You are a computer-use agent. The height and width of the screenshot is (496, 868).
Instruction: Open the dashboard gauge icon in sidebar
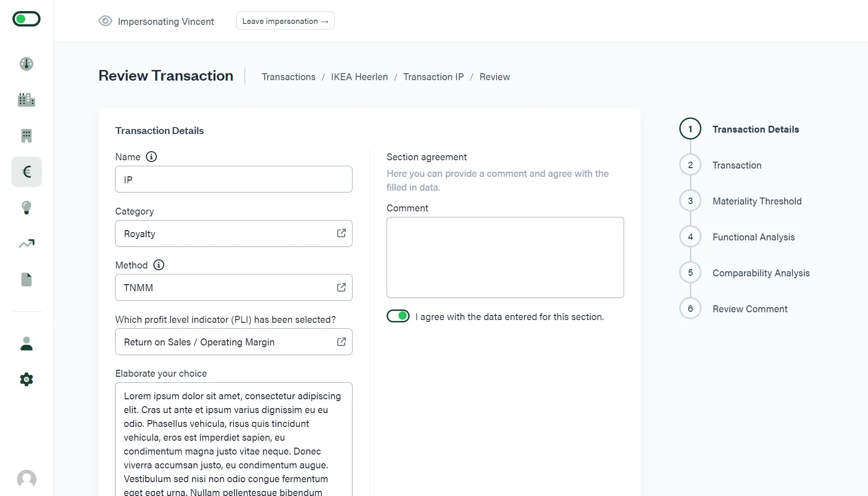click(27, 64)
